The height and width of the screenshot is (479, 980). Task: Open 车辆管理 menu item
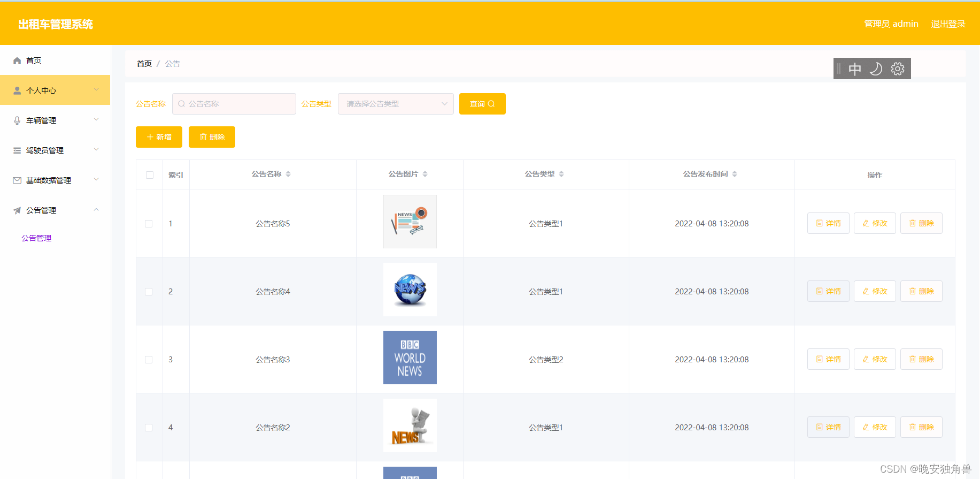coord(55,120)
